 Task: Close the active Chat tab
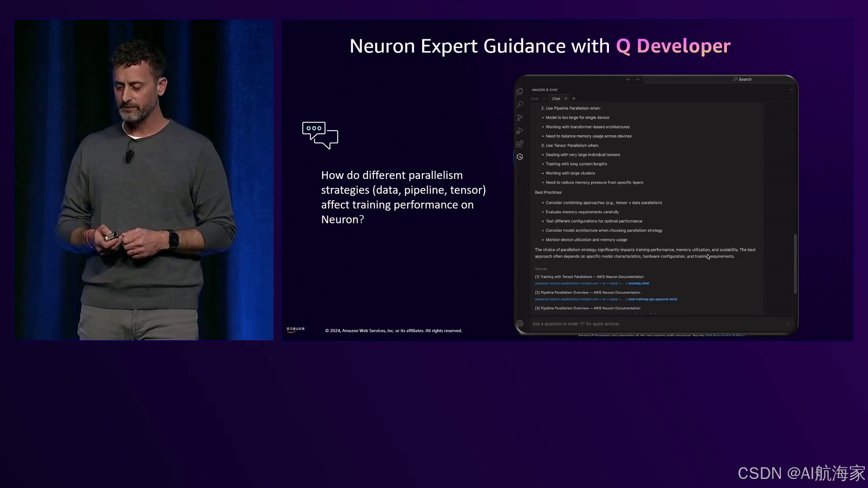566,99
